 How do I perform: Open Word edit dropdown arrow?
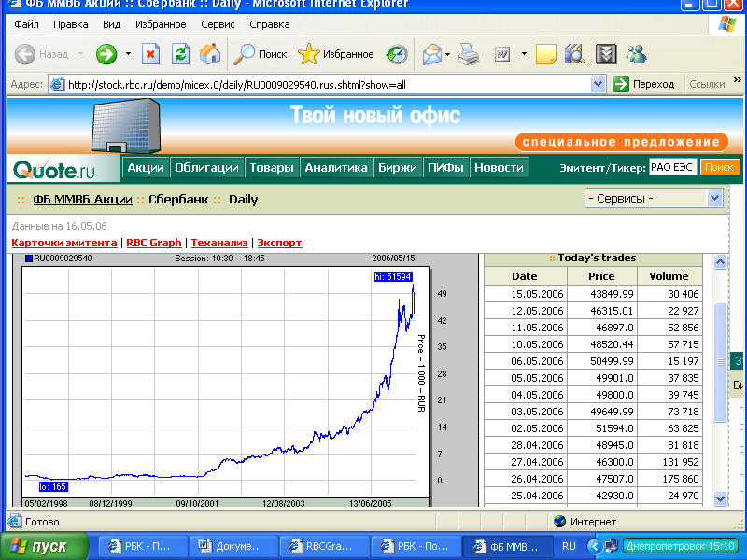524,54
